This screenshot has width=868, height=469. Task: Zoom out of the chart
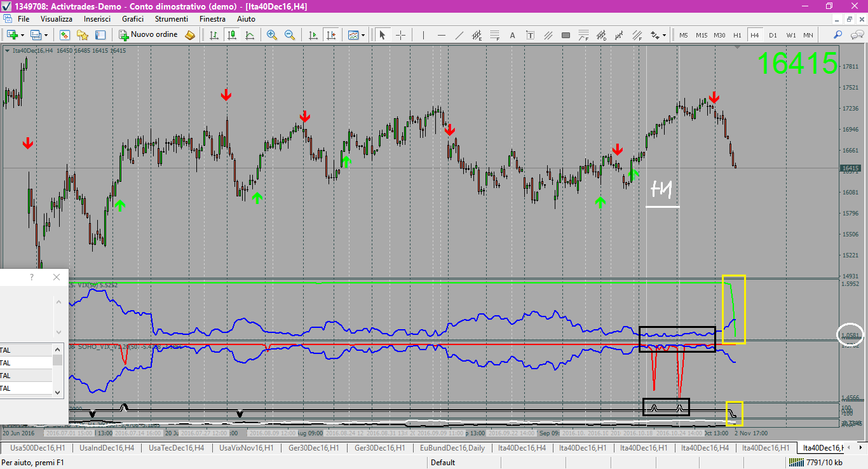tap(290, 35)
